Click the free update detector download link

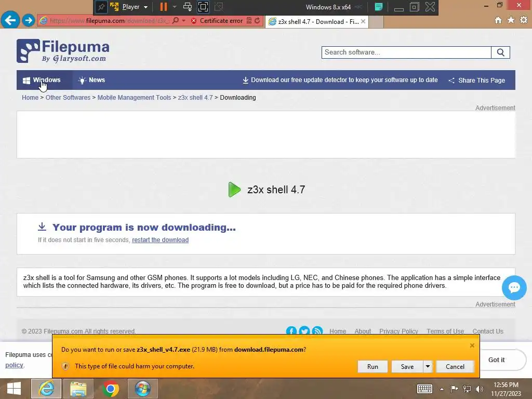pyautogui.click(x=340, y=80)
